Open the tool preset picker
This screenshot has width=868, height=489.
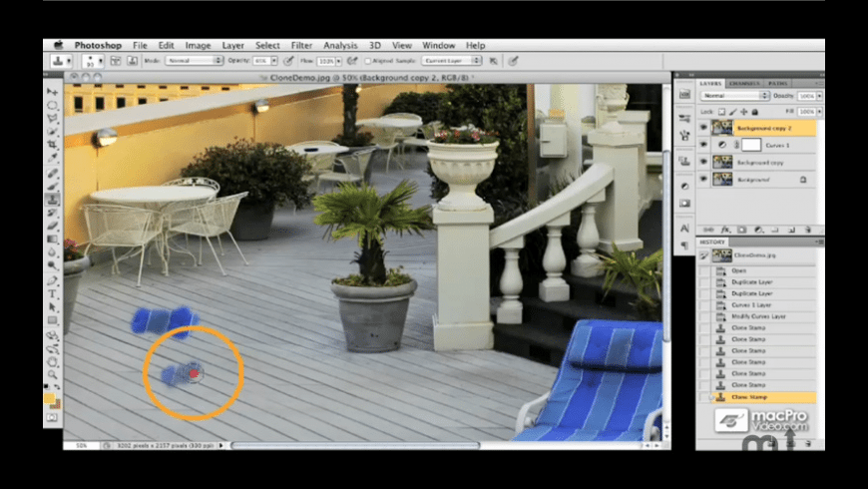coord(62,61)
